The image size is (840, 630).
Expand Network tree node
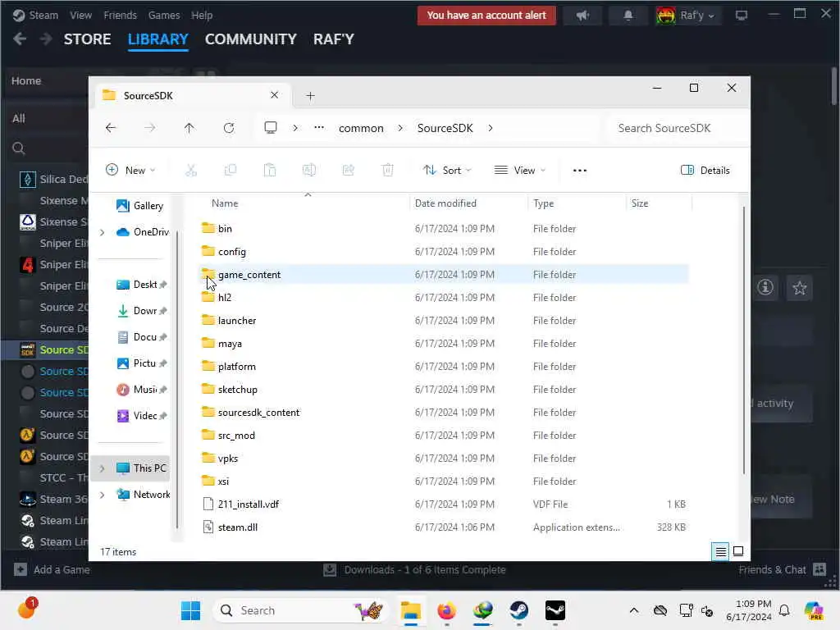click(x=103, y=495)
